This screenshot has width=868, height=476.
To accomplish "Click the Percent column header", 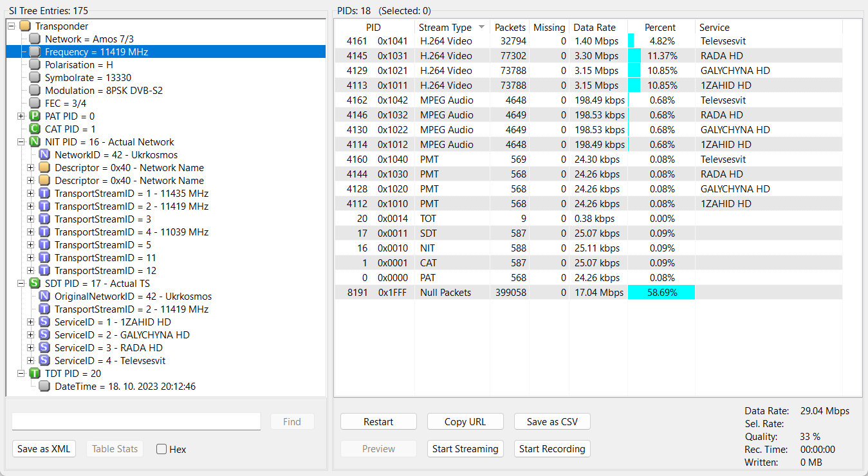I will click(x=661, y=28).
